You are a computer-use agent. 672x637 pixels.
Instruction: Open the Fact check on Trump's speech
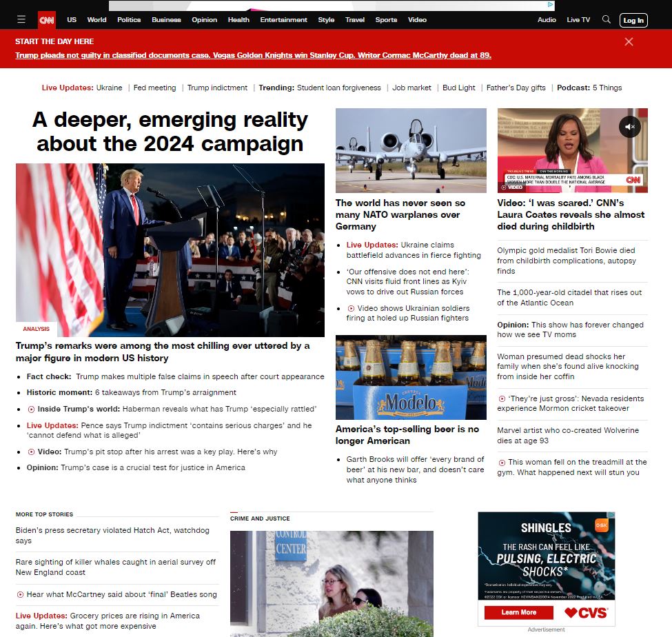[175, 377]
